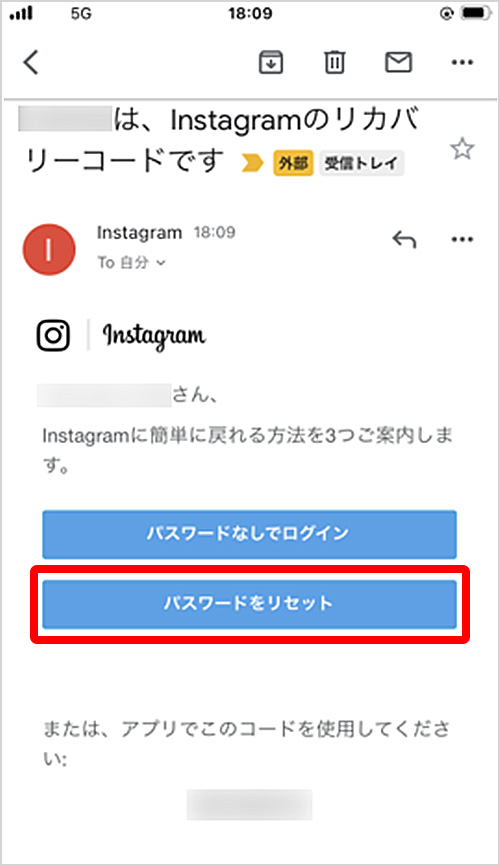Viewport: 500px width, 866px height.
Task: Star this Instagram recovery email
Action: (x=462, y=149)
